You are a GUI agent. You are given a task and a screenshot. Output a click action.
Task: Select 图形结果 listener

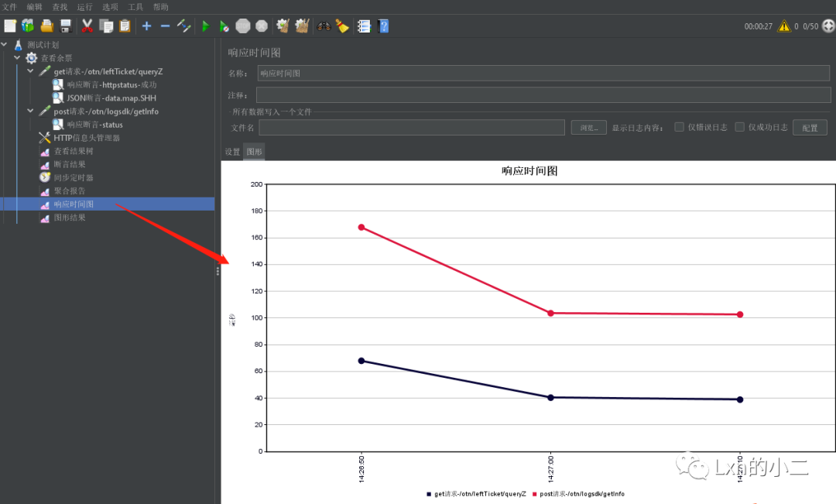coord(70,218)
